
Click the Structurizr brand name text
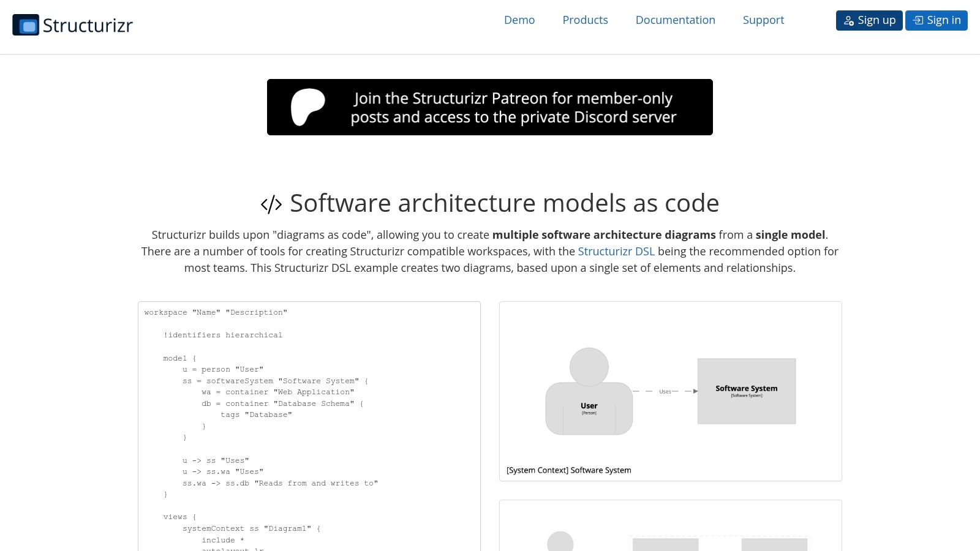[88, 26]
